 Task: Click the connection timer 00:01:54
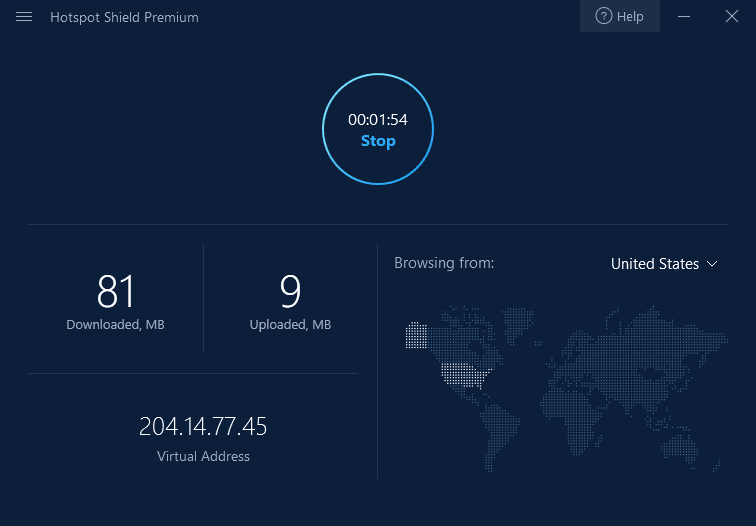coord(378,120)
